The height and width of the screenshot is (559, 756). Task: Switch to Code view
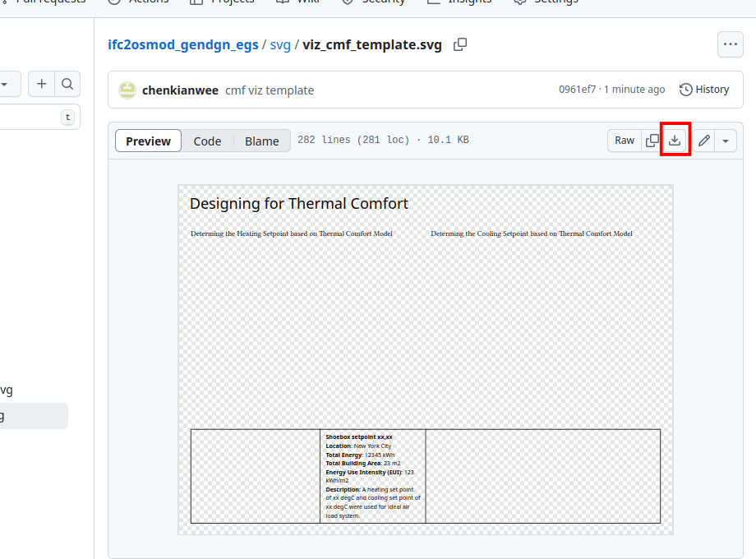pyautogui.click(x=207, y=141)
